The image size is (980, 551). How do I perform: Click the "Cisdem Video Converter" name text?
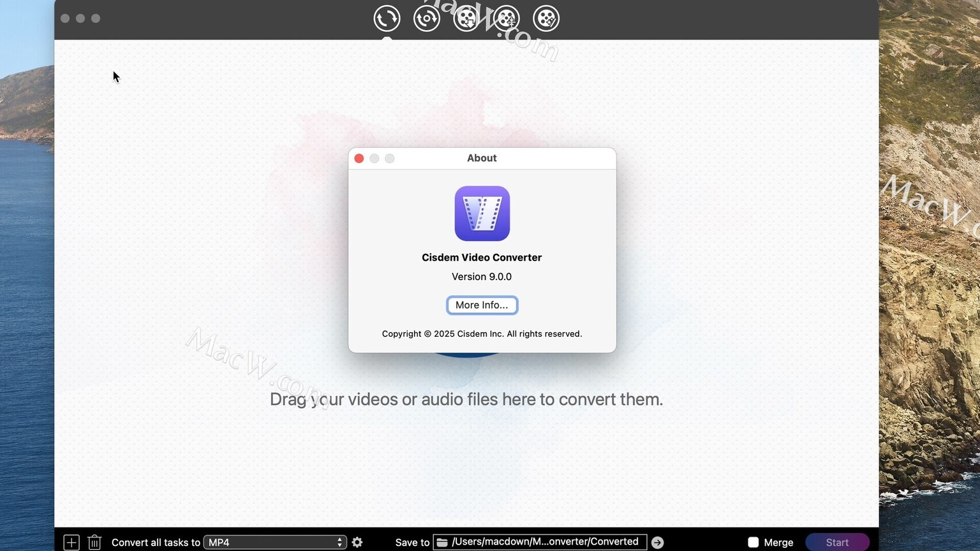pos(482,258)
